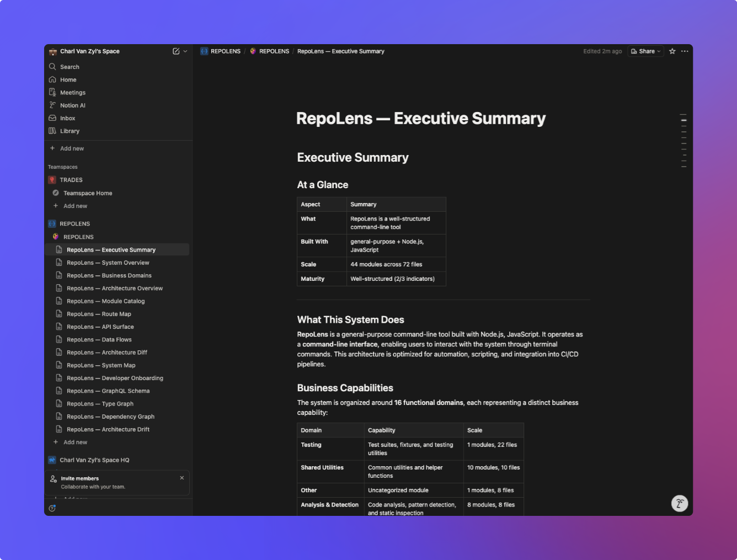Open RepoLens — System Overview page
The height and width of the screenshot is (560, 737).
pos(118,263)
